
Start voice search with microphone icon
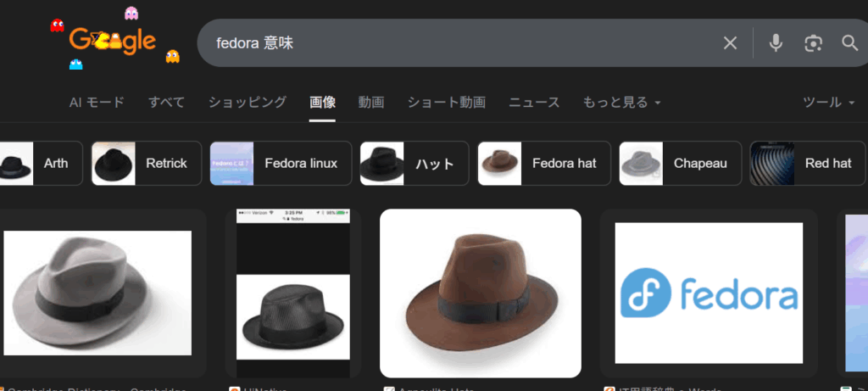pos(776,43)
